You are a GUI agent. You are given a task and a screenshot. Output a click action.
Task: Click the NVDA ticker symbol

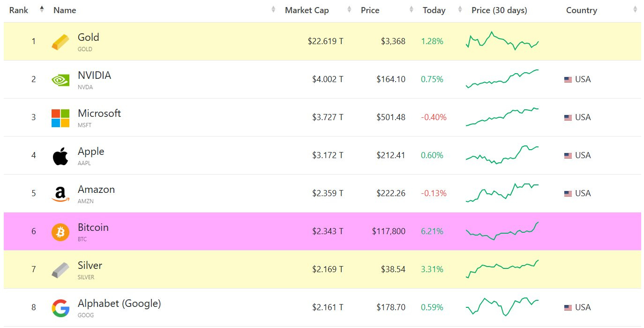85,87
